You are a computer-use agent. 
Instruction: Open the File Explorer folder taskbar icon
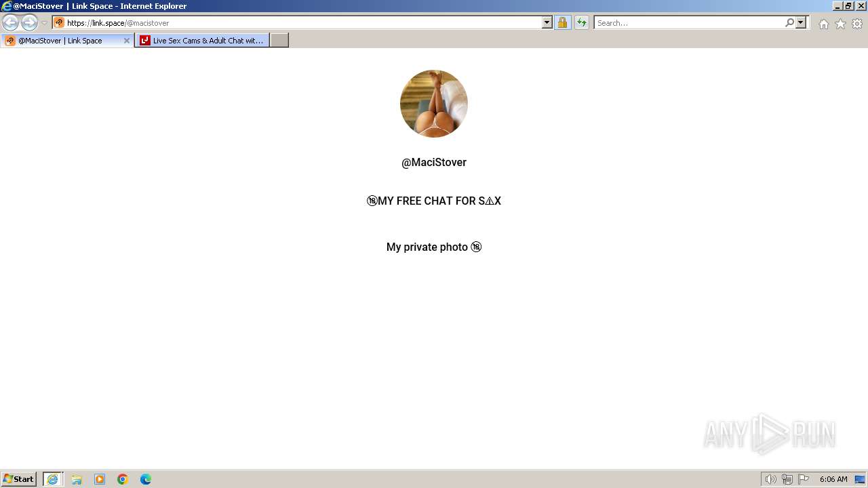77,479
